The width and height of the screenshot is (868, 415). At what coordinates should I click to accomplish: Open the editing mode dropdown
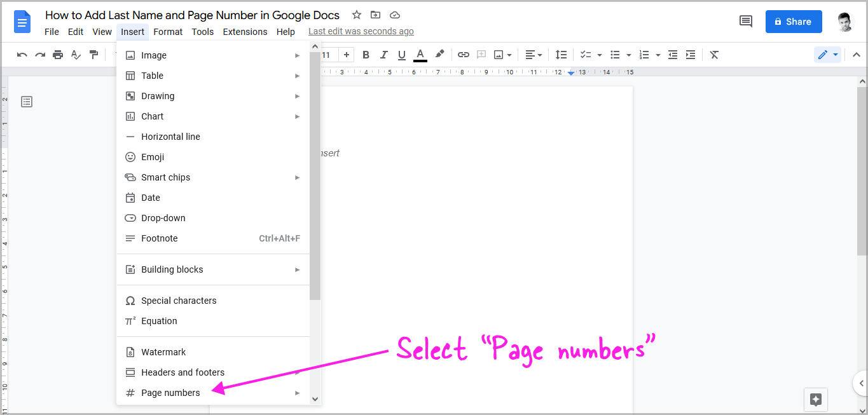(x=827, y=55)
